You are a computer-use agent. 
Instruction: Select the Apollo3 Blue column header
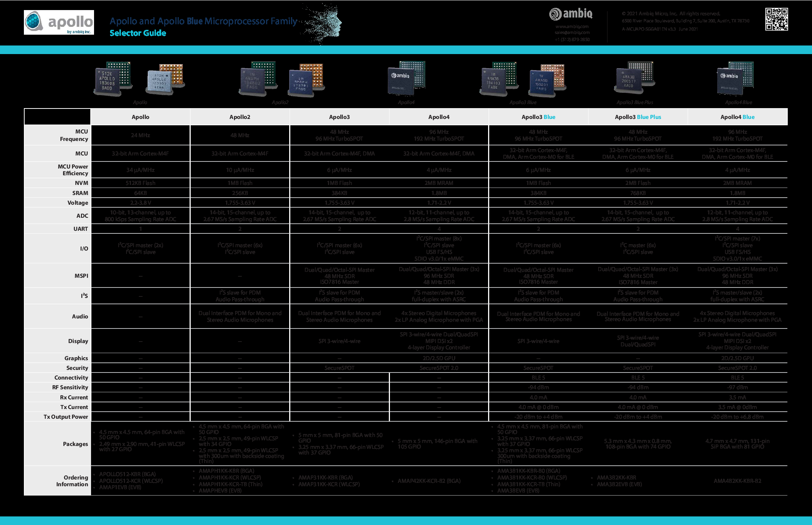(x=538, y=117)
